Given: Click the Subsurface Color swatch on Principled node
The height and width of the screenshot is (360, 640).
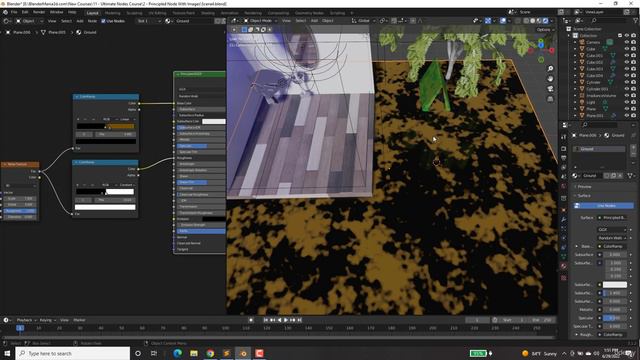Looking at the screenshot, I should point(213,122).
